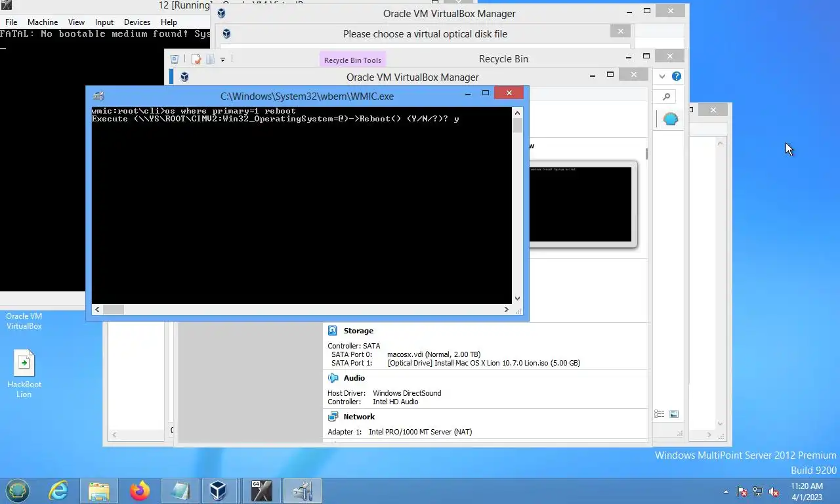This screenshot has width=840, height=504.
Task: Click the Intel HD Audio controller text
Action: tap(396, 402)
